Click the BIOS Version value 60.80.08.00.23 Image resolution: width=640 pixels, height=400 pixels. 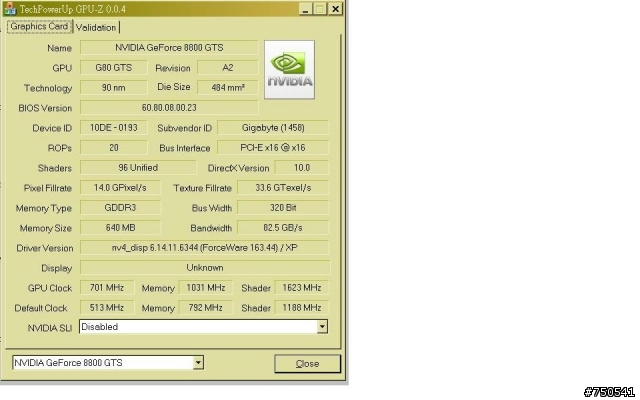(x=169, y=108)
